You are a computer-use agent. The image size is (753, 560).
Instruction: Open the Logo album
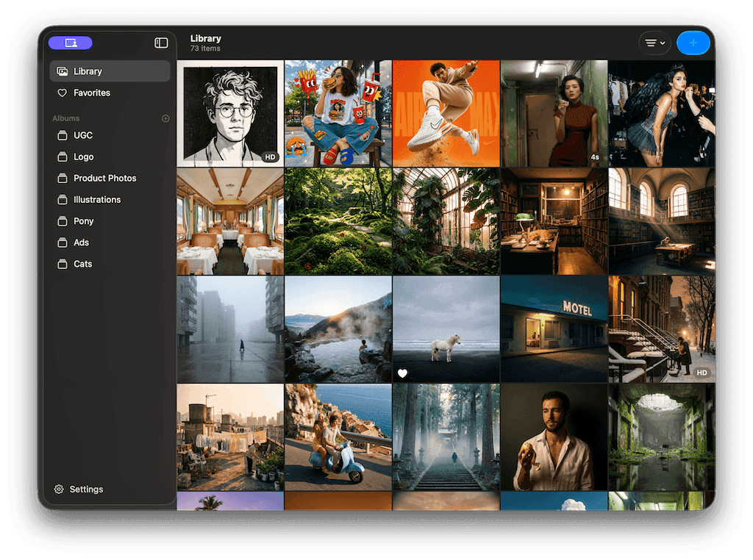coord(110,157)
